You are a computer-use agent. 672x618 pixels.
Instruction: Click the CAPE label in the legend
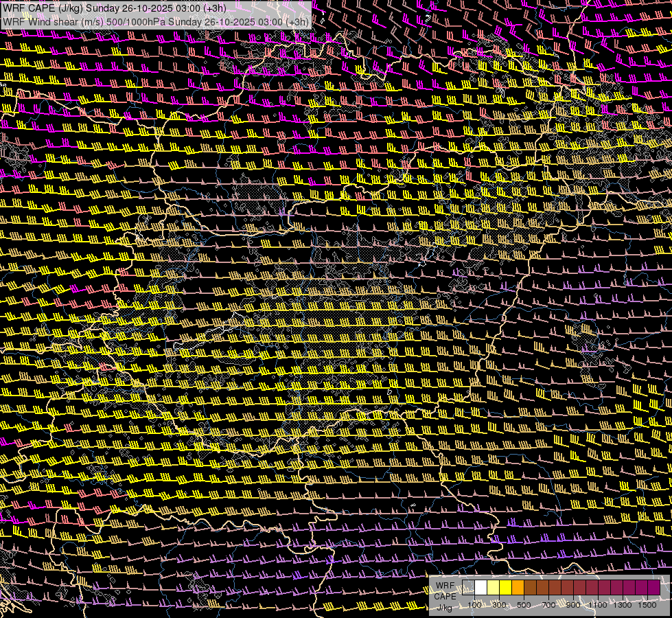click(x=445, y=596)
